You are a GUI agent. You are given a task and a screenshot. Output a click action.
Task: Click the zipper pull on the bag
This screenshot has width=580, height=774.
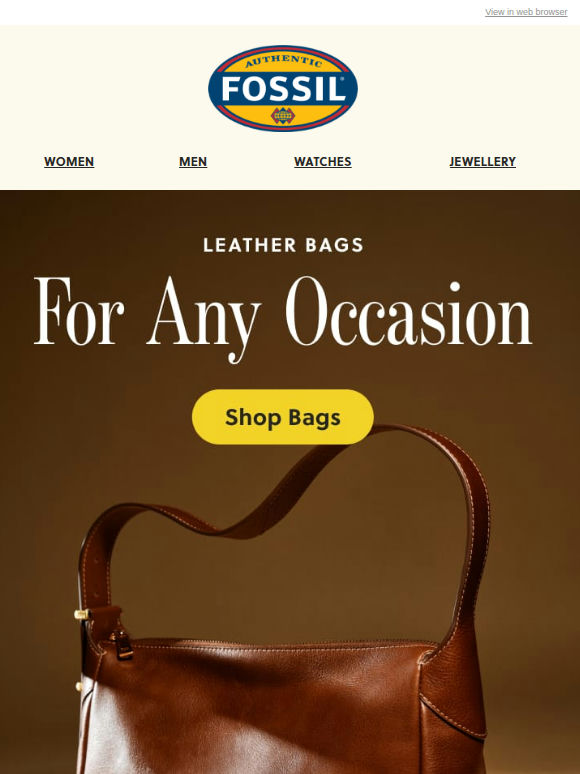tap(120, 644)
